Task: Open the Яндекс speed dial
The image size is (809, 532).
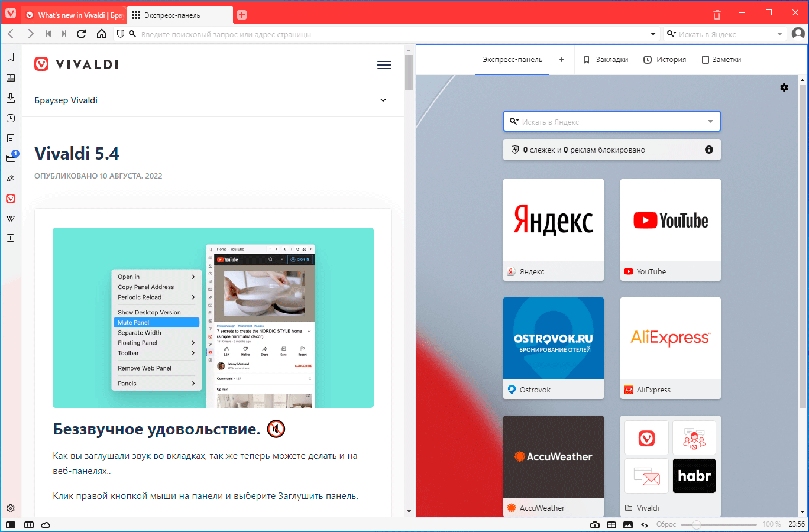Action: (554, 230)
